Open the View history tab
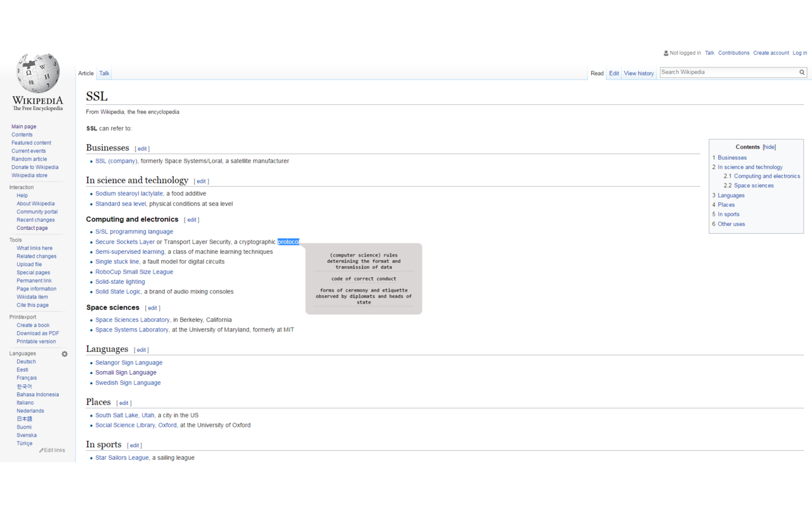 coord(639,73)
